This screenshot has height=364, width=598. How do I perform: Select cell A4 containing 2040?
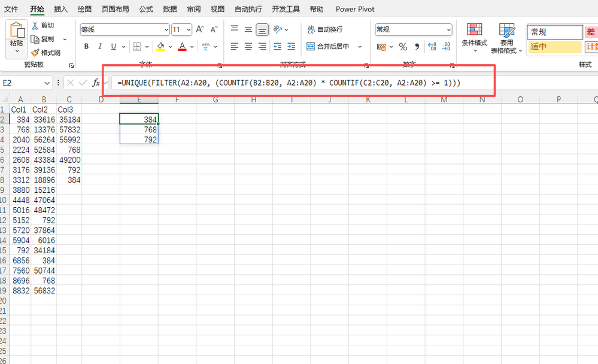(20, 139)
